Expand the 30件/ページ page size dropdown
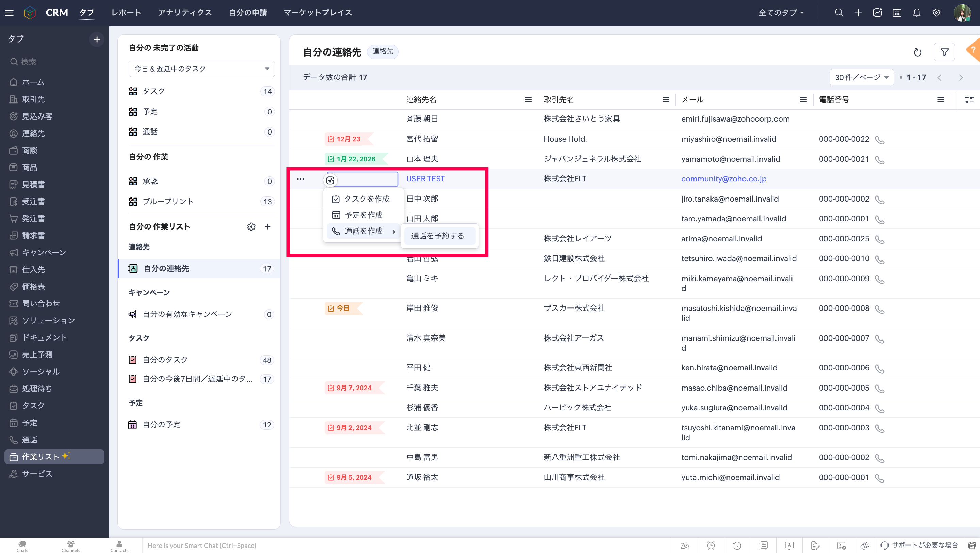Screen dimensions: 980x553 861,77
